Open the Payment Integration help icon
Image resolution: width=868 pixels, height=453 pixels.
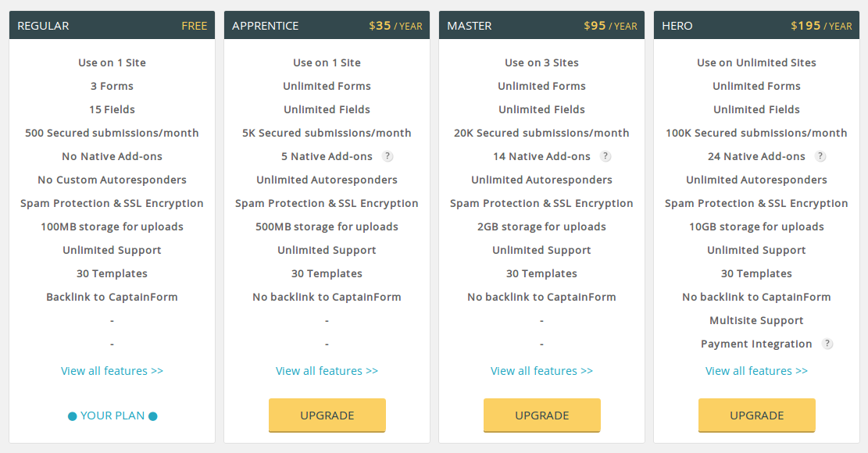coord(827,344)
